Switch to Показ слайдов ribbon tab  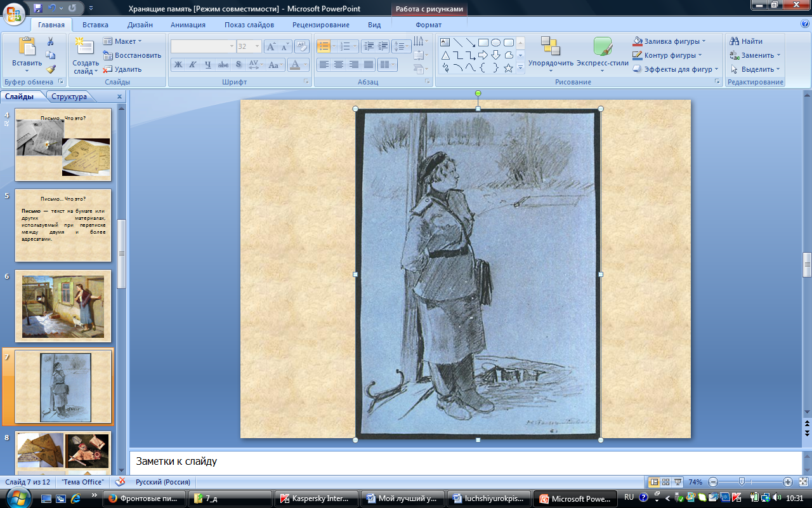249,25
